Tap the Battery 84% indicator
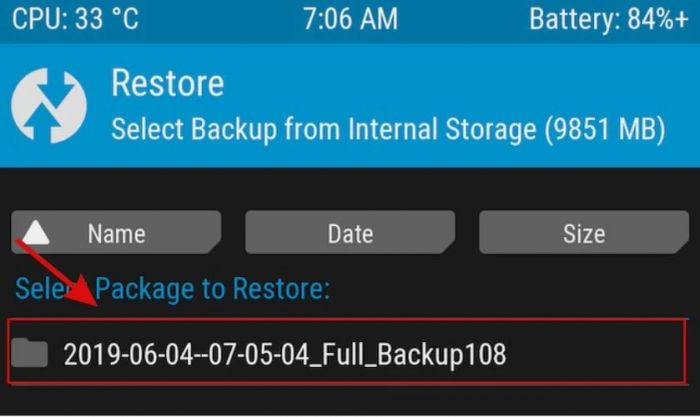The width and height of the screenshot is (700, 417). pos(607,19)
